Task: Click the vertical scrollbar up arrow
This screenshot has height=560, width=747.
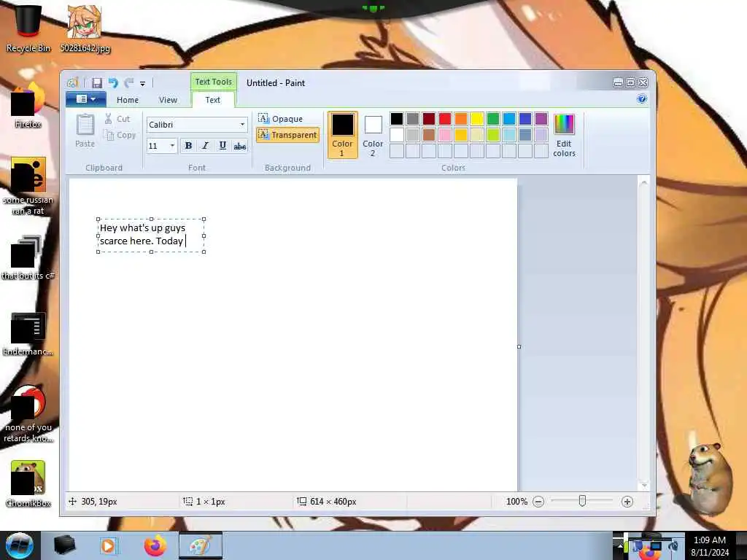Action: [644, 182]
